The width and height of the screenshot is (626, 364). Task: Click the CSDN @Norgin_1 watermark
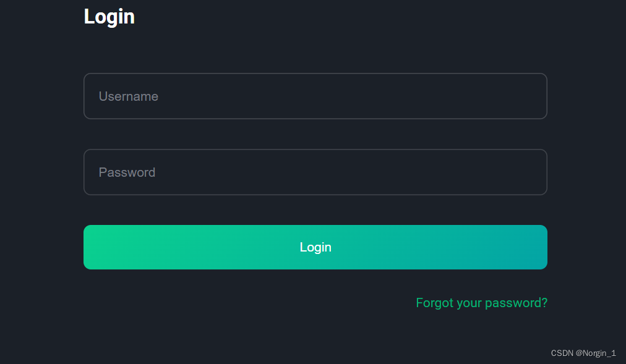click(x=583, y=353)
